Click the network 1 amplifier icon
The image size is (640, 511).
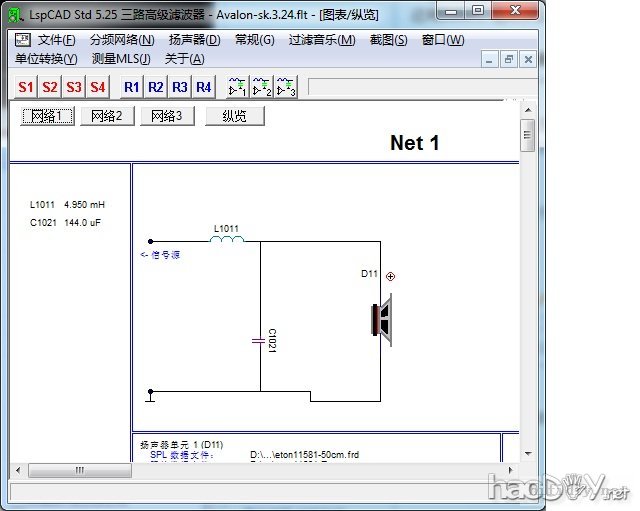tap(238, 87)
